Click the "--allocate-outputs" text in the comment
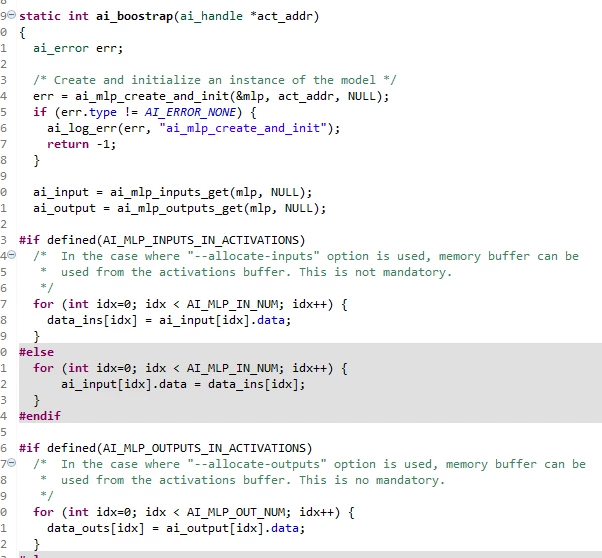The width and height of the screenshot is (602, 558). tap(257, 465)
